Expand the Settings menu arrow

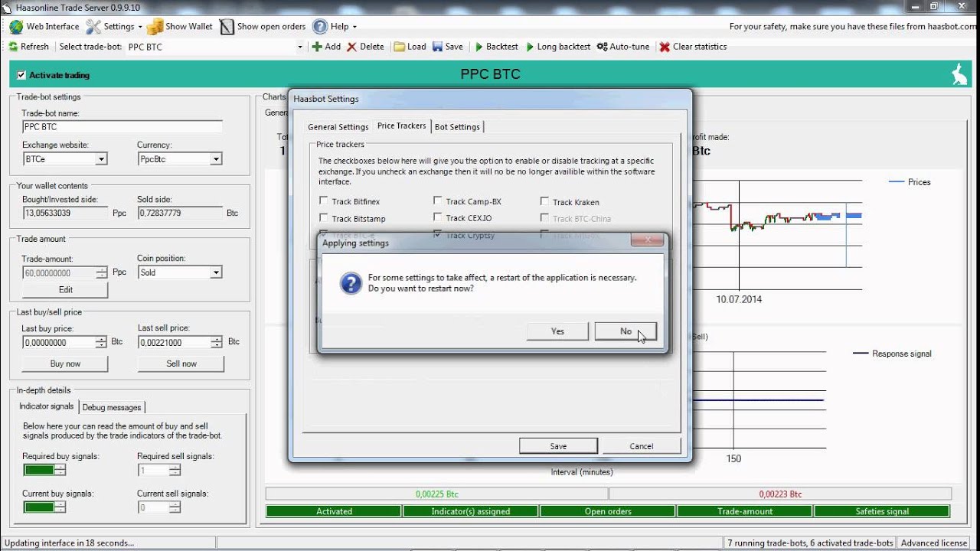point(140,27)
